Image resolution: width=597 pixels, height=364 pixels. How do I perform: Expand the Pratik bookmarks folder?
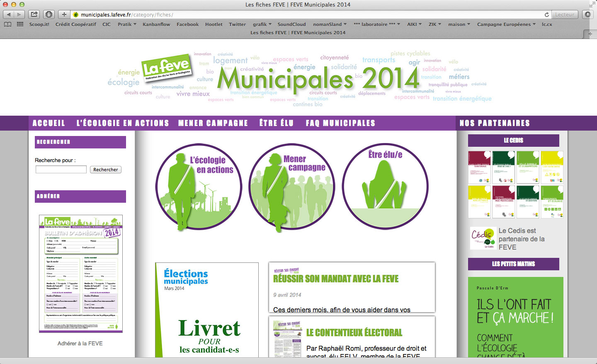coord(127,24)
